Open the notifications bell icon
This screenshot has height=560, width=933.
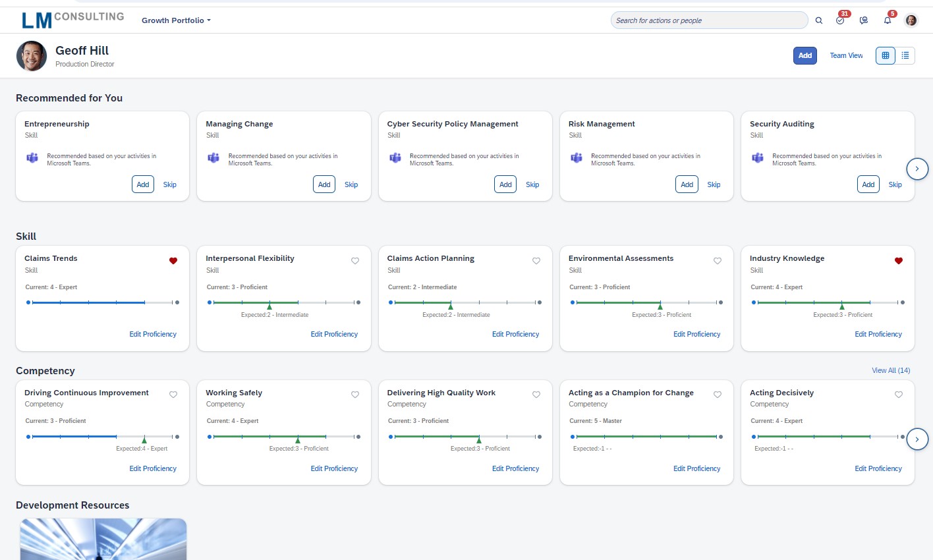tap(888, 20)
